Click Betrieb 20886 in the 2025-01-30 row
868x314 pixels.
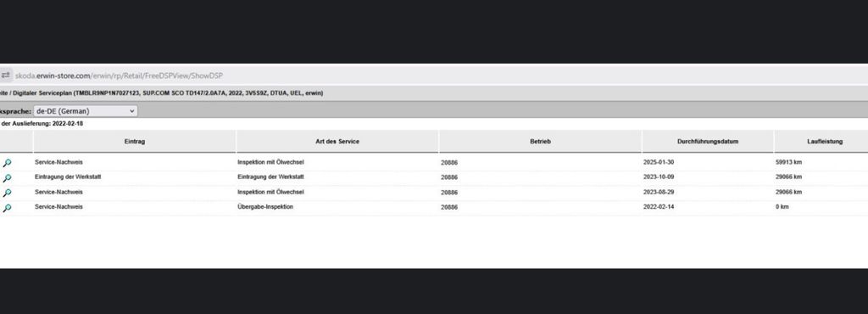[449, 163]
